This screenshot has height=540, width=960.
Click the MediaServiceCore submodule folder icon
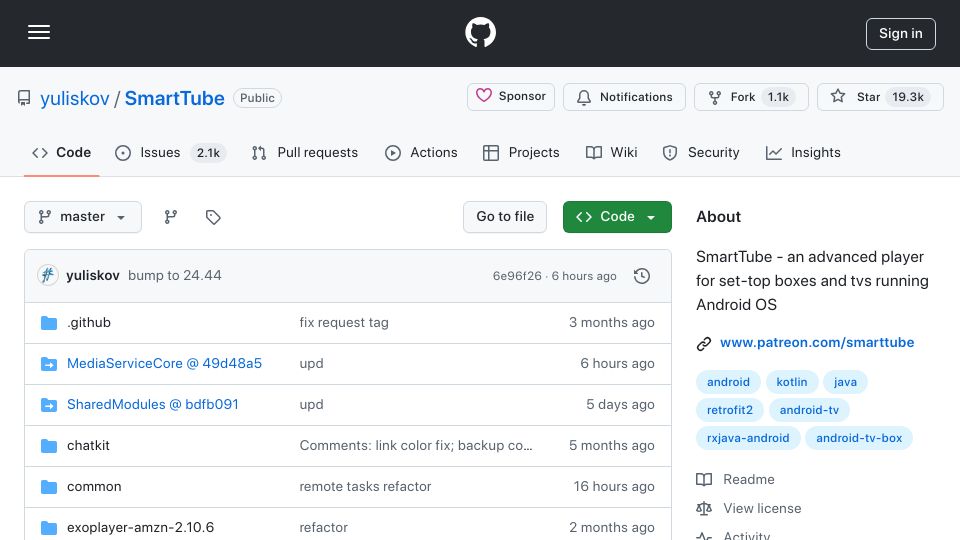click(x=49, y=364)
